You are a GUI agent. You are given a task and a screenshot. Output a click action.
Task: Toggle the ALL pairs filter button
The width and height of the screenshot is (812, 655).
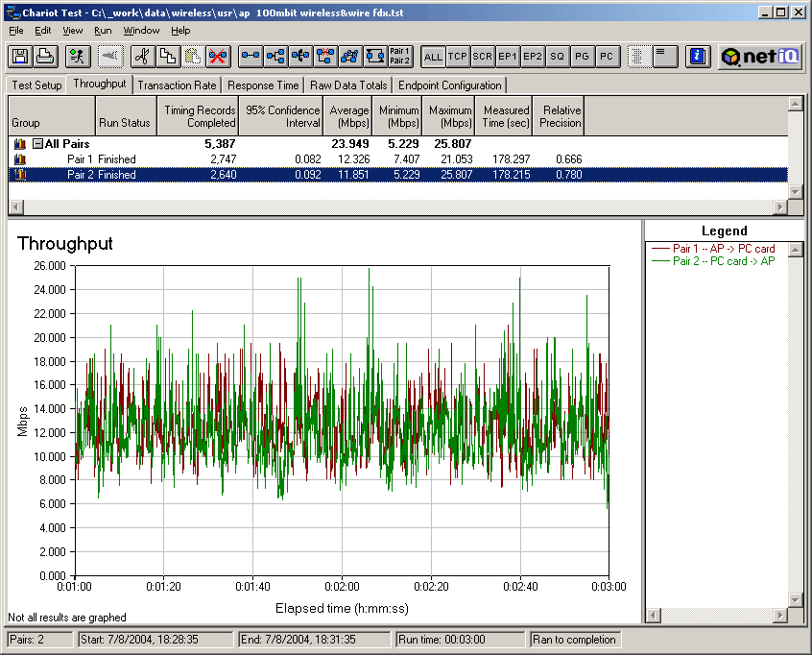[433, 57]
